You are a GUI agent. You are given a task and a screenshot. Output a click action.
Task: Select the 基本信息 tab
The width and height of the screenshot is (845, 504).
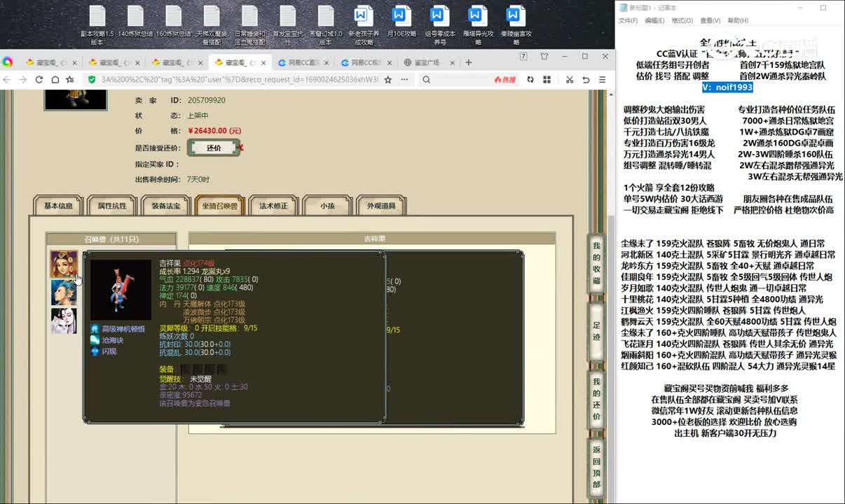58,206
